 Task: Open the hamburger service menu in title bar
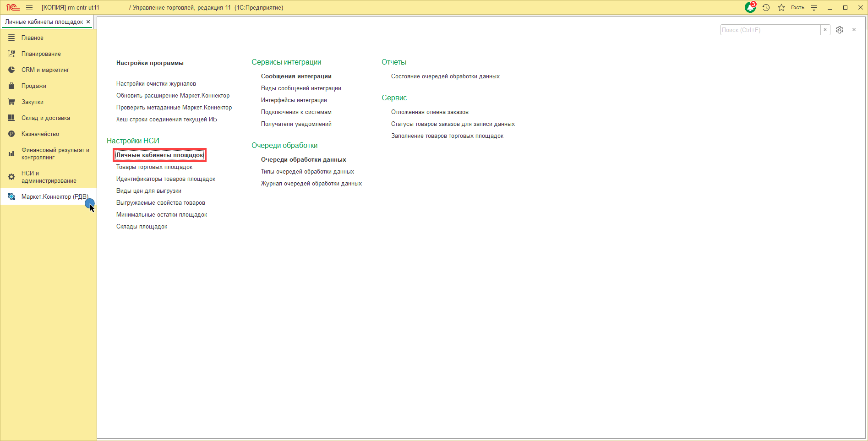coord(29,7)
